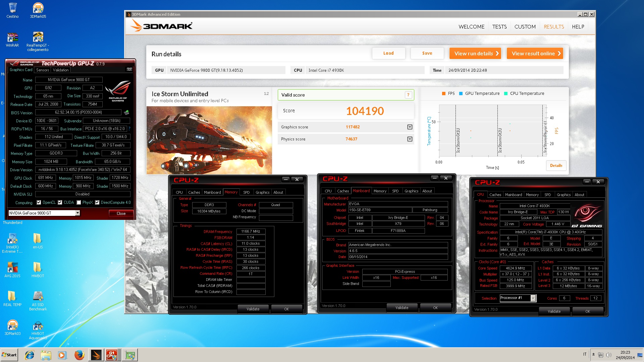
Task: Open the RealTempGT shortcut icon
Action: point(38,37)
